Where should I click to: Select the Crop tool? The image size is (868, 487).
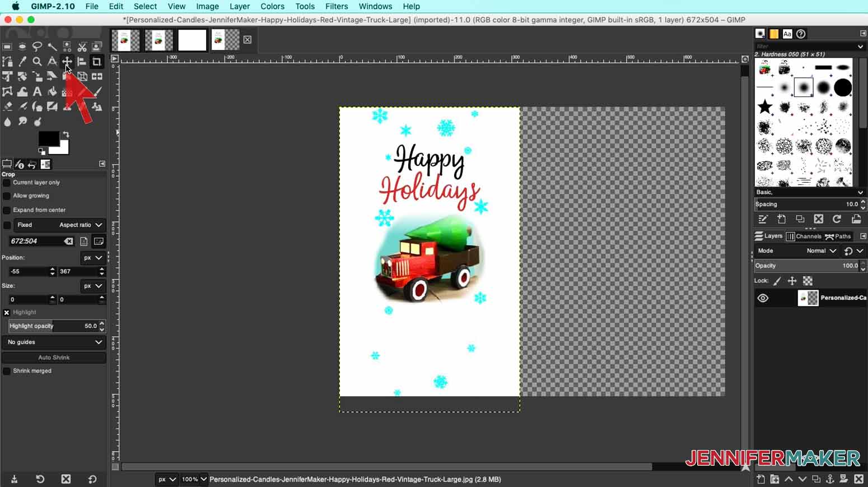(x=97, y=62)
